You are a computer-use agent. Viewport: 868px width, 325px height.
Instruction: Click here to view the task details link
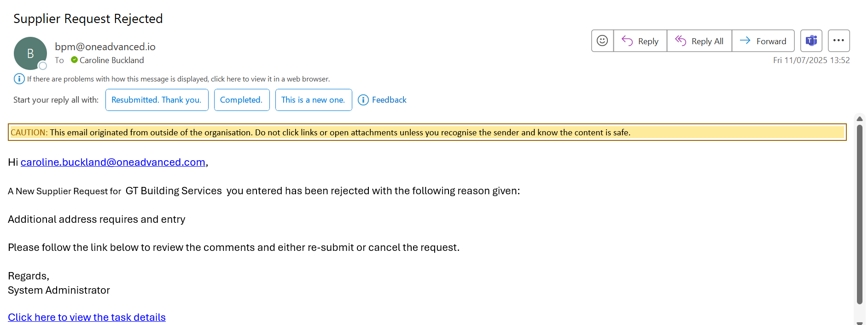pyautogui.click(x=87, y=317)
